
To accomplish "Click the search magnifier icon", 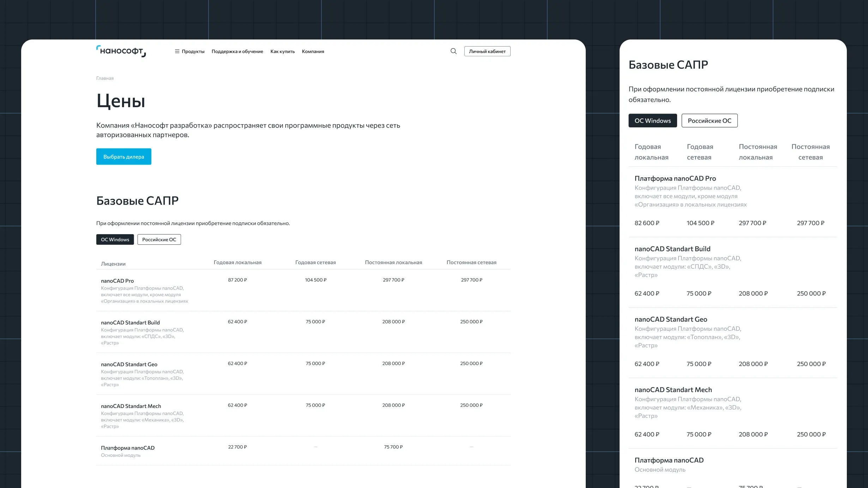I will 453,51.
